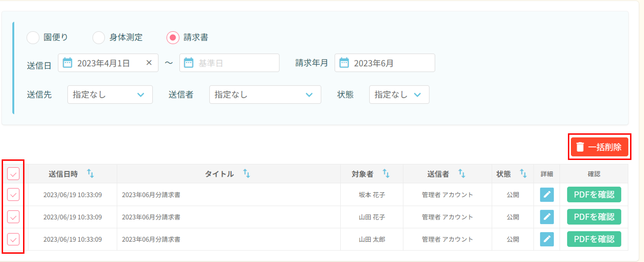Click PDFを確認 for 山田 花子
644x262 pixels.
pyautogui.click(x=594, y=217)
